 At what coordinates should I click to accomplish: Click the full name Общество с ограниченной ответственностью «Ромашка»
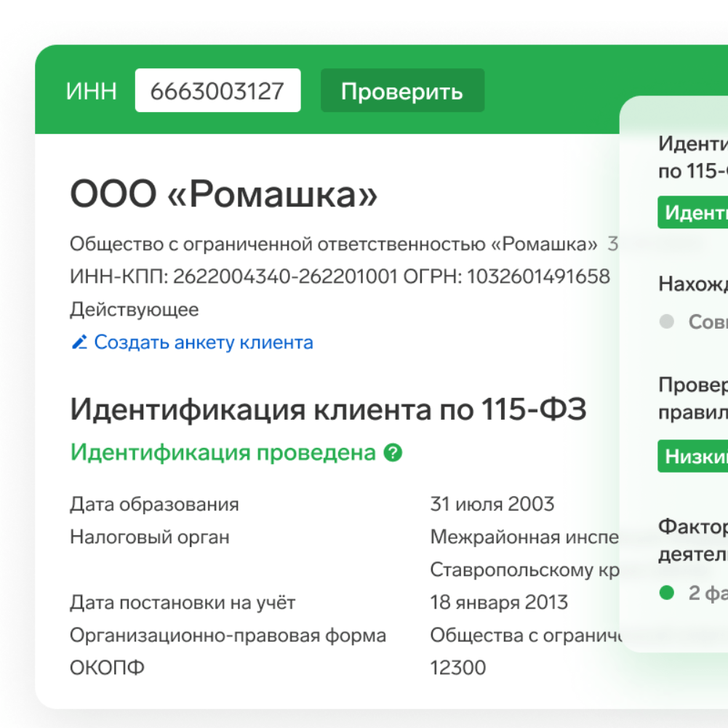tap(333, 244)
